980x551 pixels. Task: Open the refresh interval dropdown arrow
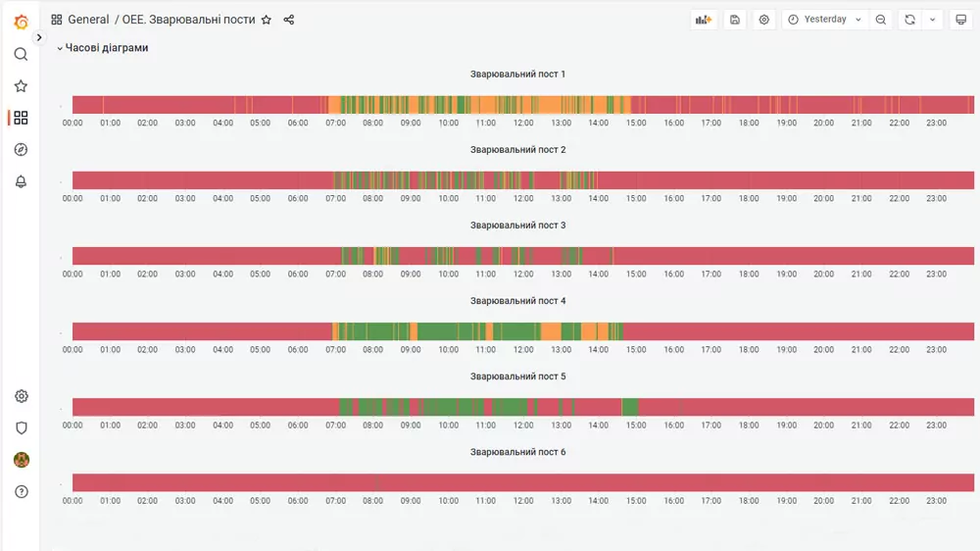[933, 20]
